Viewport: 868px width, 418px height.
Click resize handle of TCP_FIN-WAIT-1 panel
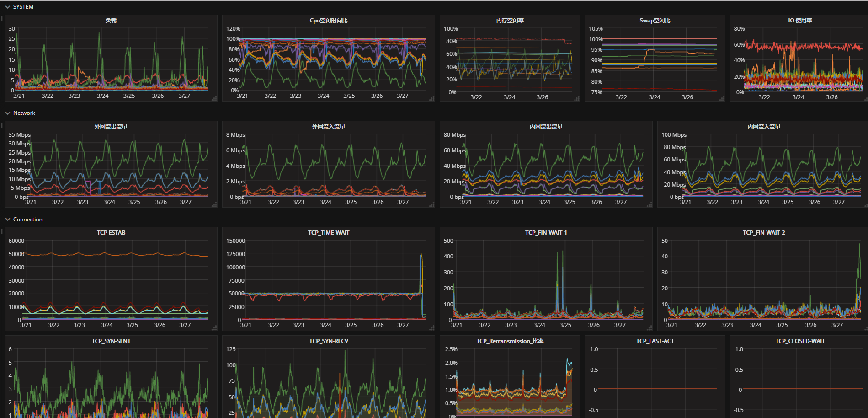pos(650,328)
